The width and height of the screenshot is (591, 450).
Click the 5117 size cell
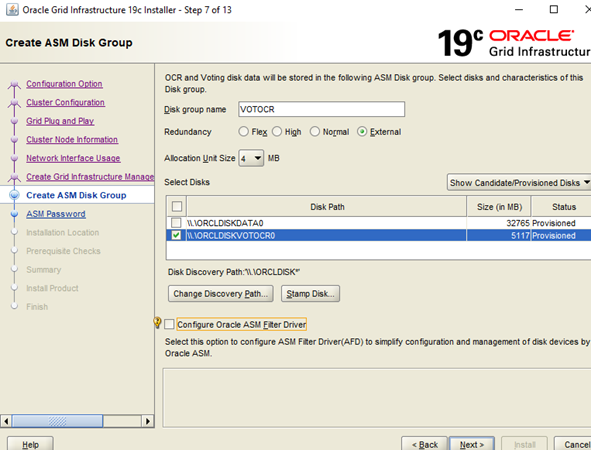pyautogui.click(x=499, y=236)
